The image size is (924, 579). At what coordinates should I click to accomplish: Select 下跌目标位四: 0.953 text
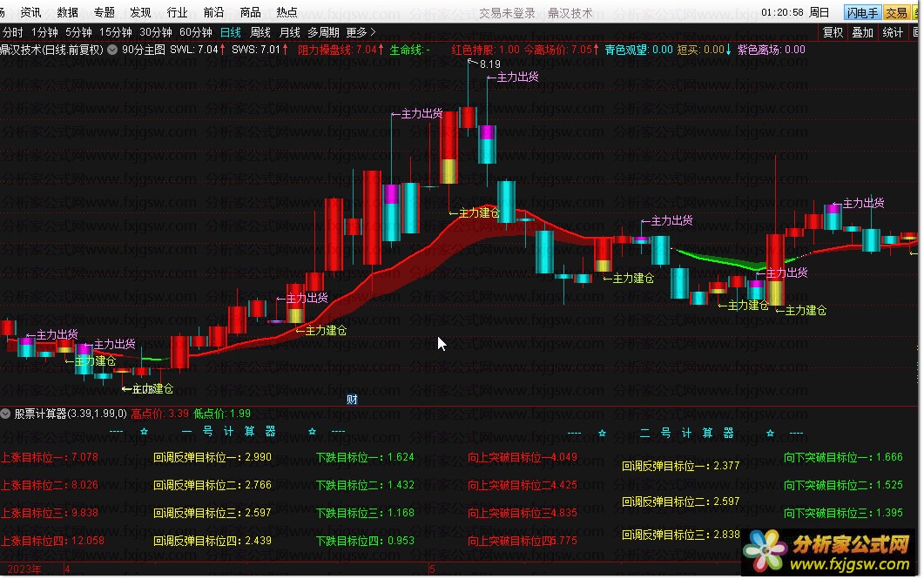(365, 541)
